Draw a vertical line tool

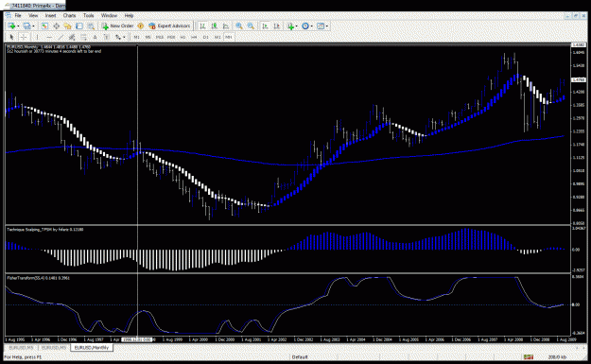point(37,37)
